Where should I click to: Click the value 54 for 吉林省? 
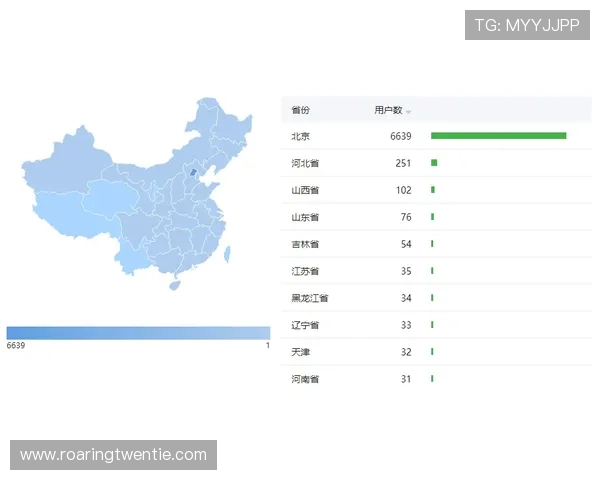click(406, 244)
